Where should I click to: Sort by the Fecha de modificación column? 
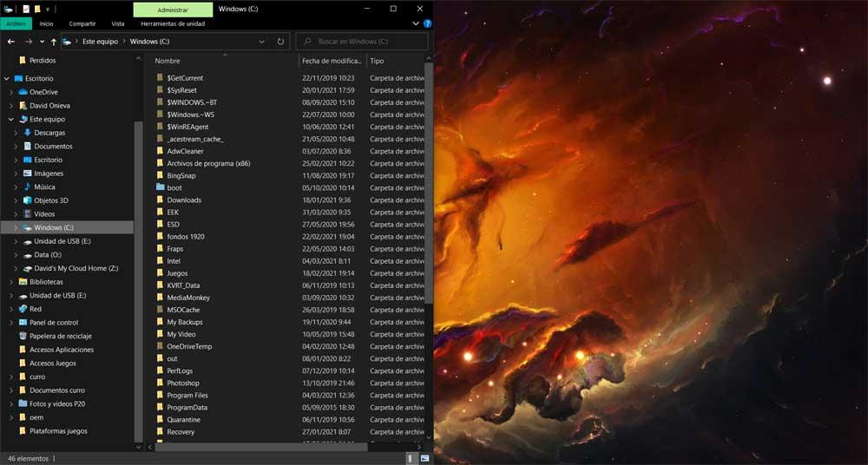pyautogui.click(x=332, y=61)
